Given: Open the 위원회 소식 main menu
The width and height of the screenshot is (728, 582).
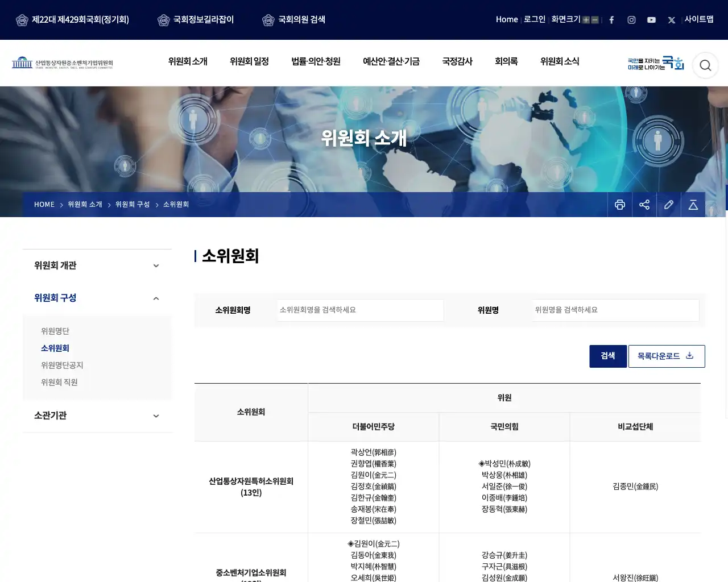Looking at the screenshot, I should (x=560, y=61).
